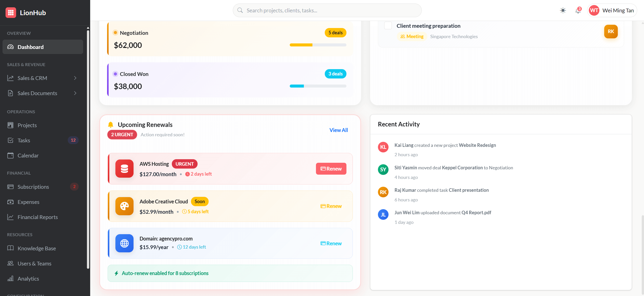Open the LionHub home logo icon
The image size is (644, 296).
tap(11, 13)
